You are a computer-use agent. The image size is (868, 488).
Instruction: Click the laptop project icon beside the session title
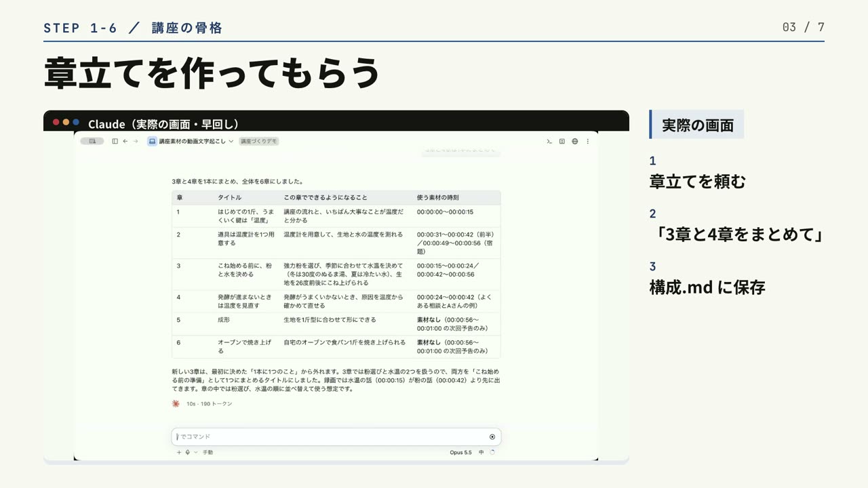pyautogui.click(x=152, y=141)
